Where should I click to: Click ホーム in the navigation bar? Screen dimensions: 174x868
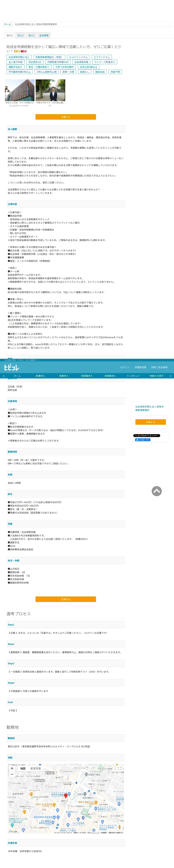coord(17,376)
